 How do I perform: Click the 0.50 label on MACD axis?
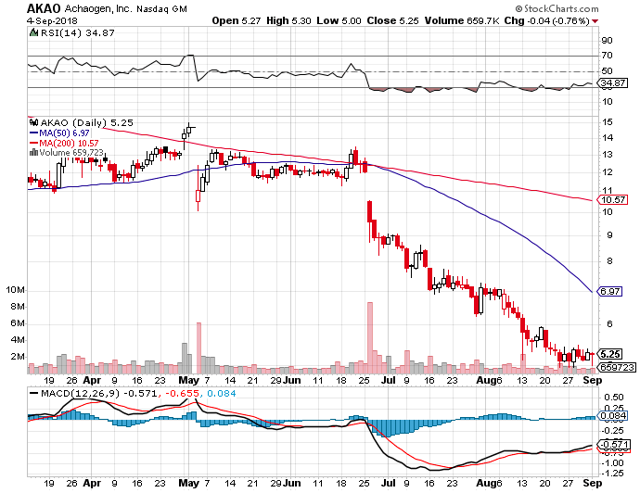[x=613, y=398]
